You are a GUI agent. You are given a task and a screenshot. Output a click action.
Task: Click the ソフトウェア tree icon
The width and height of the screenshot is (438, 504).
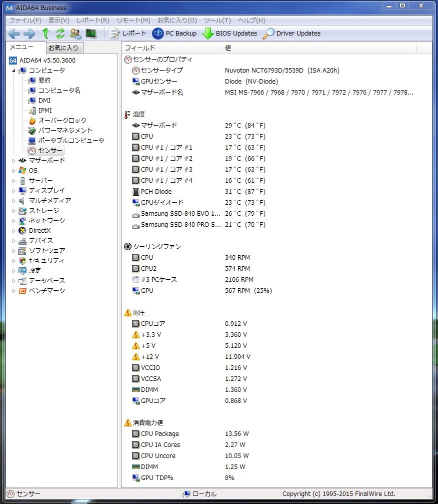[x=22, y=250]
